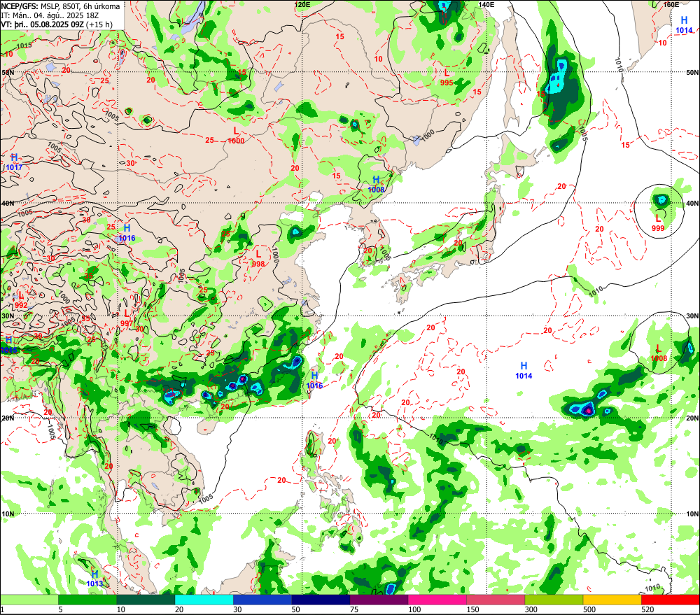
Task: Click the 'IT: Mán.. 04. ágú.. 2025 18Z' line
Action: coord(50,15)
